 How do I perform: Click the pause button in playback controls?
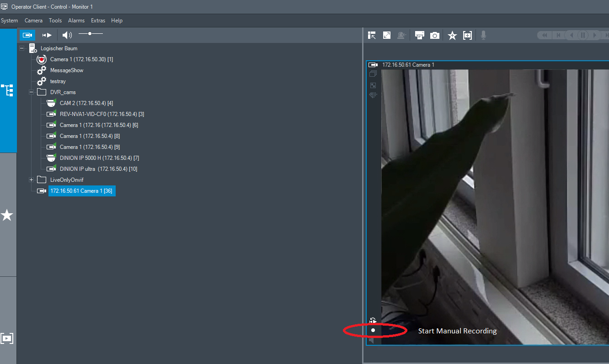[x=583, y=35]
